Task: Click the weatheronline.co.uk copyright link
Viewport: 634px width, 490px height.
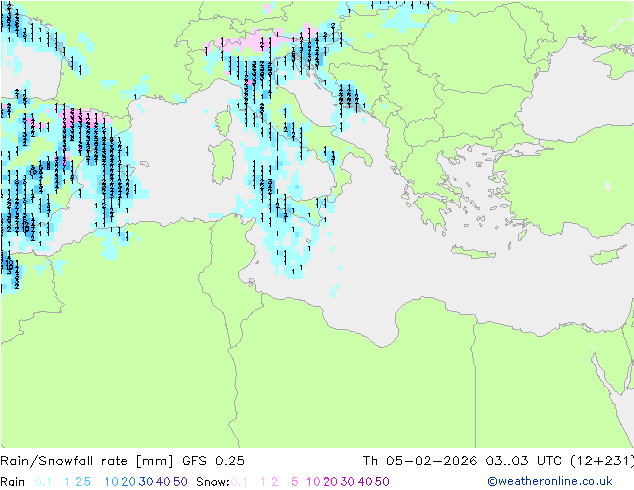Action: click(549, 481)
